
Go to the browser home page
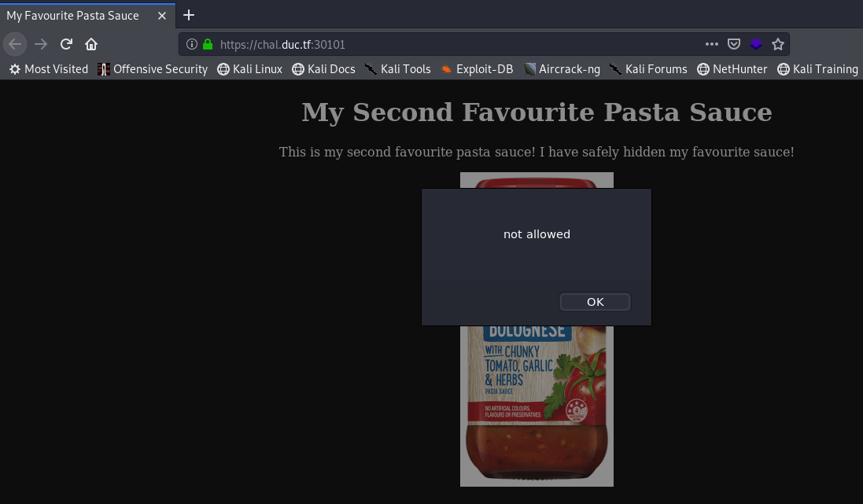91,44
